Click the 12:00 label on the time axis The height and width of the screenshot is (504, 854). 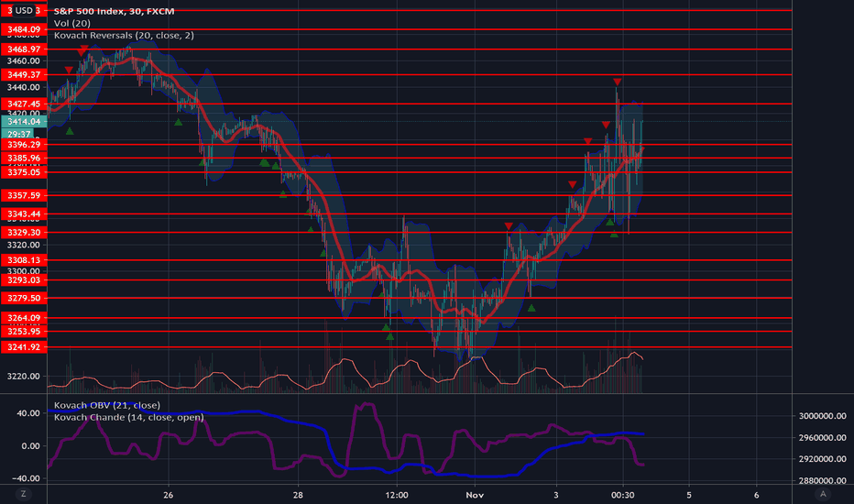pyautogui.click(x=397, y=495)
